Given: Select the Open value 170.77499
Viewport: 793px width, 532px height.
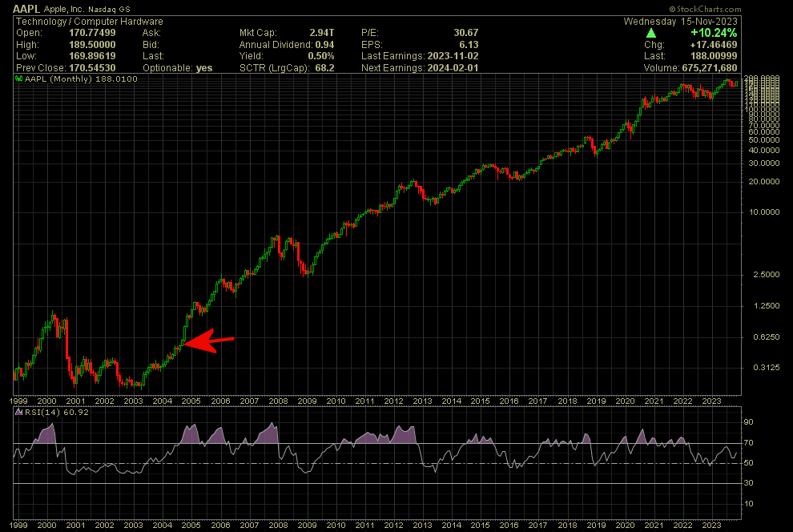Looking at the screenshot, I should point(92,33).
